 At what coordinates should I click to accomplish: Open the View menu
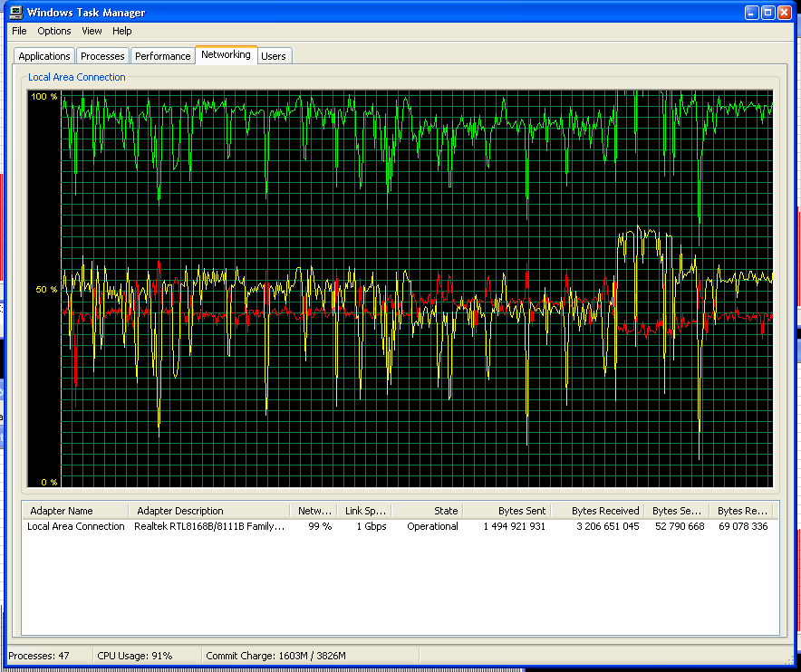92,31
